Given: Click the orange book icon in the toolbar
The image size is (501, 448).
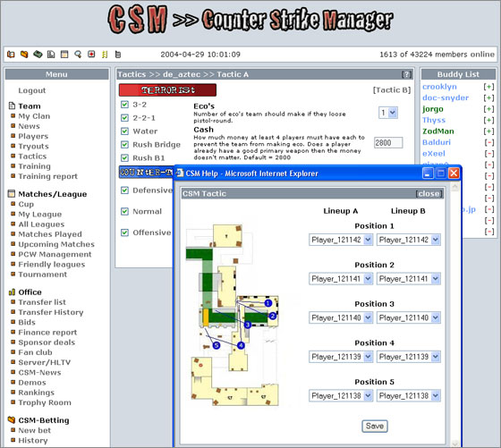Looking at the screenshot, I should point(11,55).
